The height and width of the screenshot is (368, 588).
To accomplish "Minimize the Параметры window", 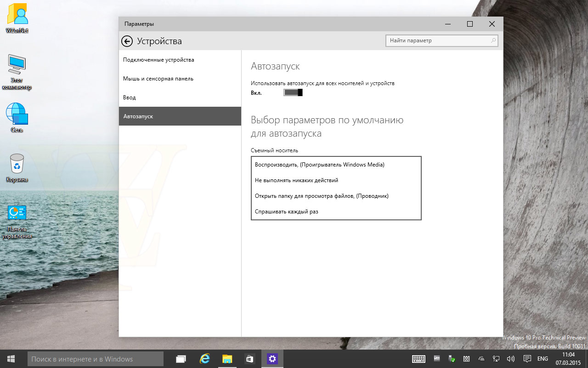I will click(x=448, y=24).
